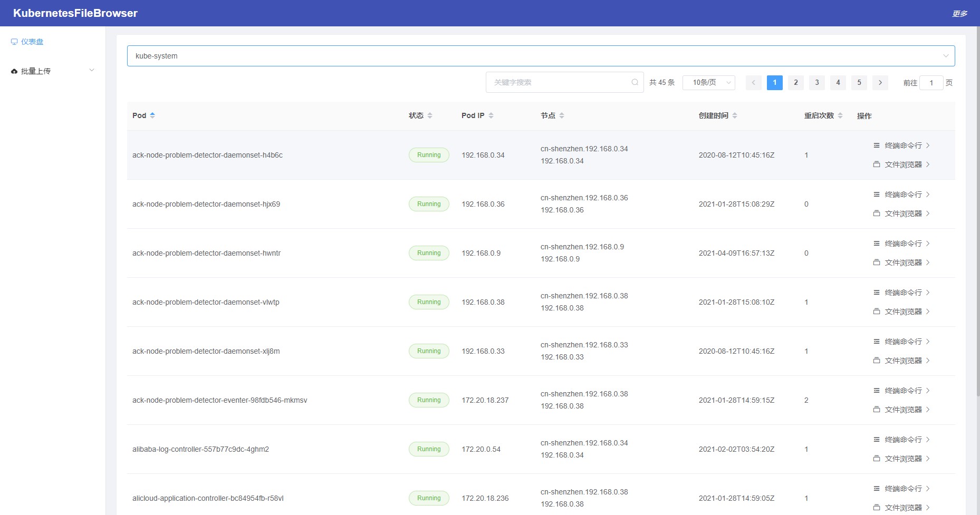Open 文件浏览器 for daemonset-hjx69 pod
The width and height of the screenshot is (980, 515).
tap(902, 213)
